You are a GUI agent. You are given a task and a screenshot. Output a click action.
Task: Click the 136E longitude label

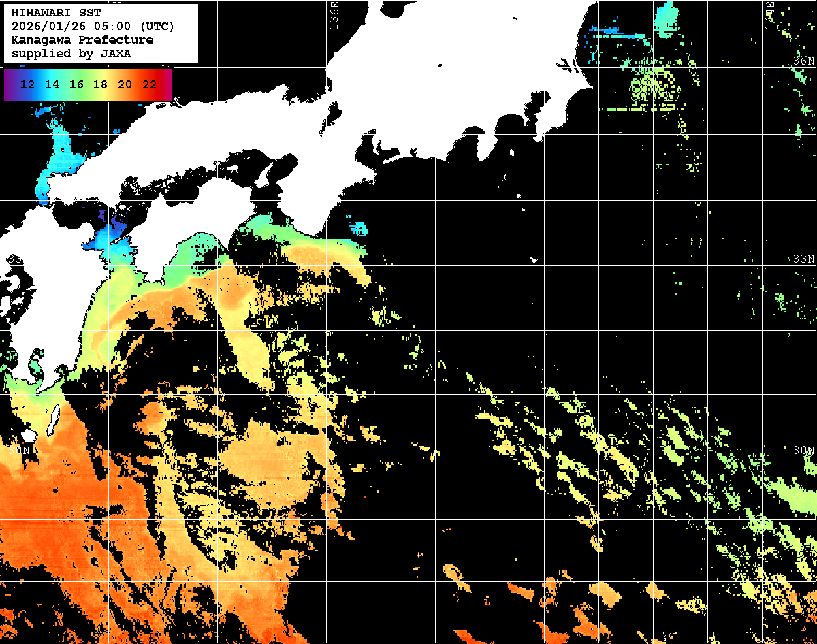click(334, 12)
